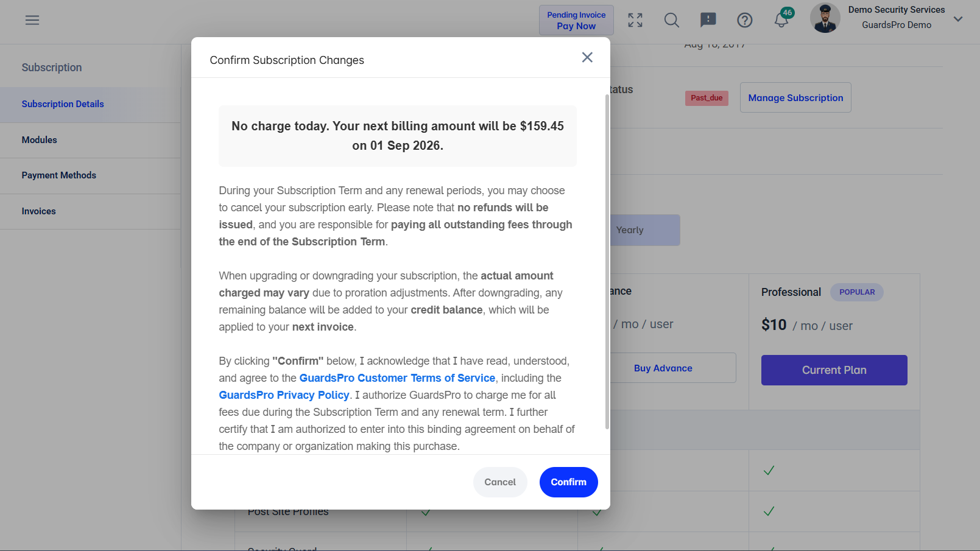Open the hamburger navigation menu
Screen dimensions: 980x551
point(32,20)
